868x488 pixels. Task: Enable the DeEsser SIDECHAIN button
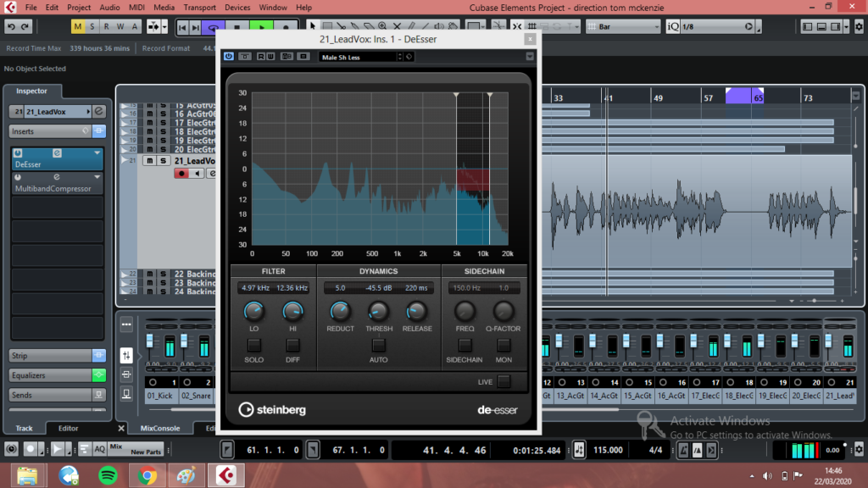pos(465,346)
